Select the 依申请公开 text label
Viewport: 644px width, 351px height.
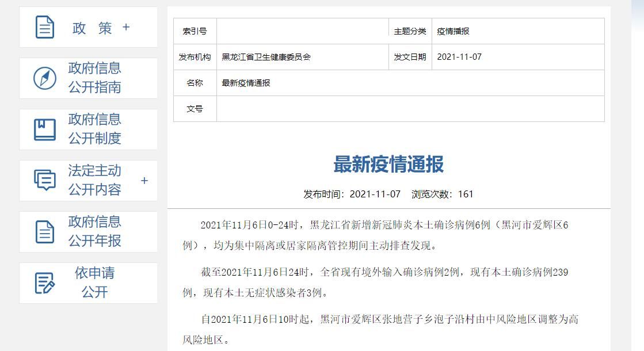(x=95, y=283)
